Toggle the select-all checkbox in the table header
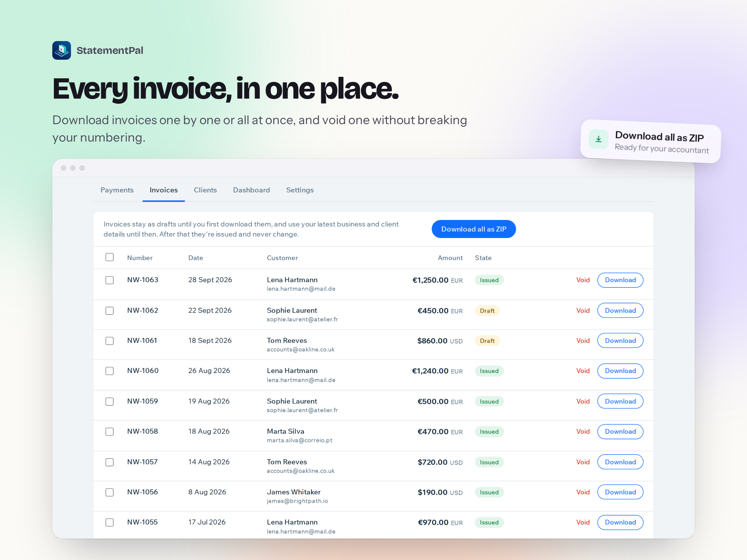The height and width of the screenshot is (560, 747). click(110, 257)
